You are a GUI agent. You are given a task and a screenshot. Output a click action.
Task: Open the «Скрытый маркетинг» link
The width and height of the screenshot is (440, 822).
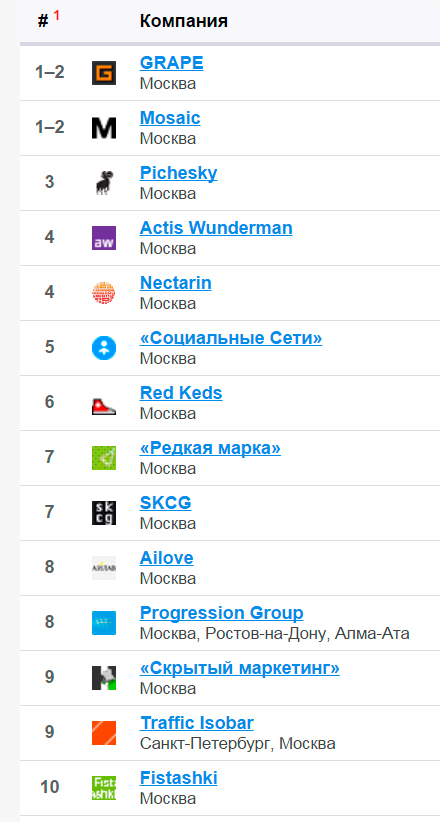240,668
